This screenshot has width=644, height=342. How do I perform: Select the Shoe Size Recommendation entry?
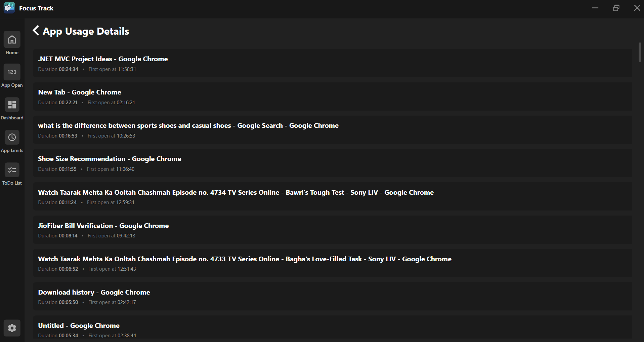coord(333,163)
